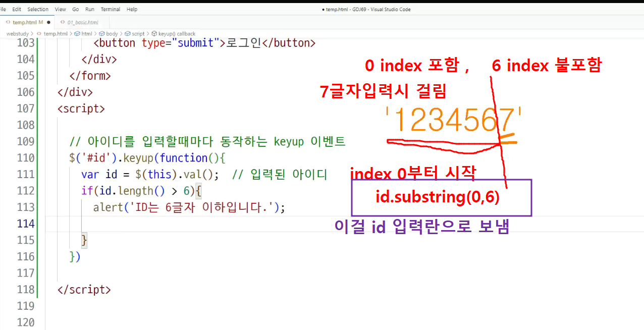
Task: Open the Help menu
Action: (132, 9)
